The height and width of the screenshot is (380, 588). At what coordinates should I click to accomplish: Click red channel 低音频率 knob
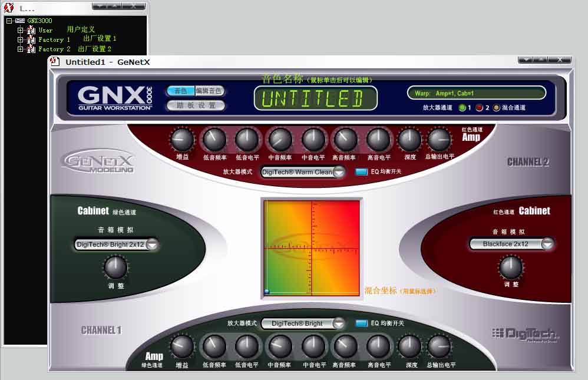(x=214, y=140)
